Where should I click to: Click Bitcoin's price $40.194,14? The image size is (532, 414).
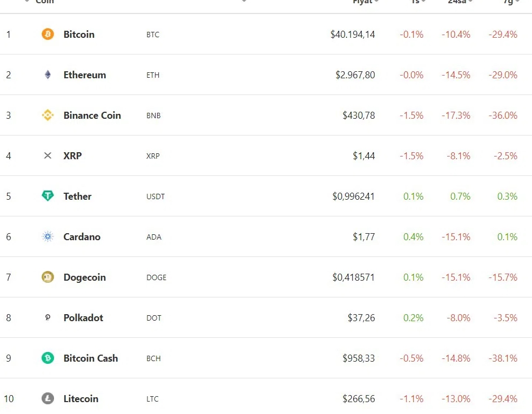tap(353, 35)
